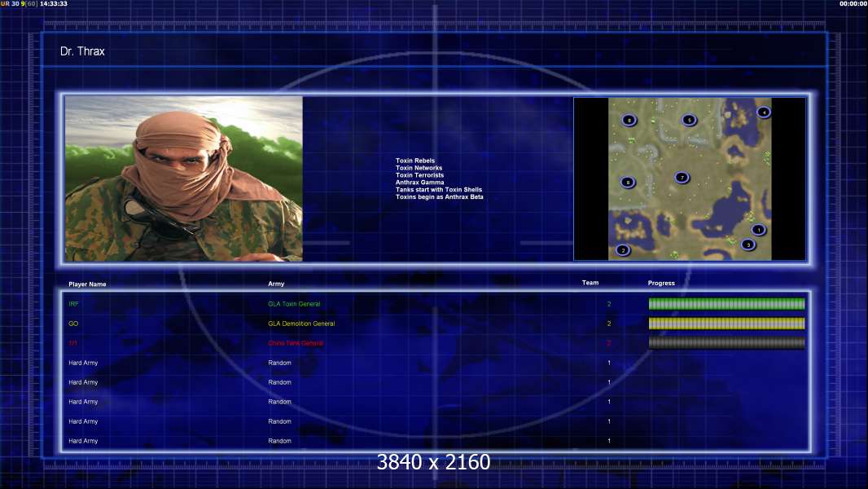Viewport: 868px width, 489px height.
Task: Pick start position marker 3 on the minimap
Action: [x=747, y=244]
